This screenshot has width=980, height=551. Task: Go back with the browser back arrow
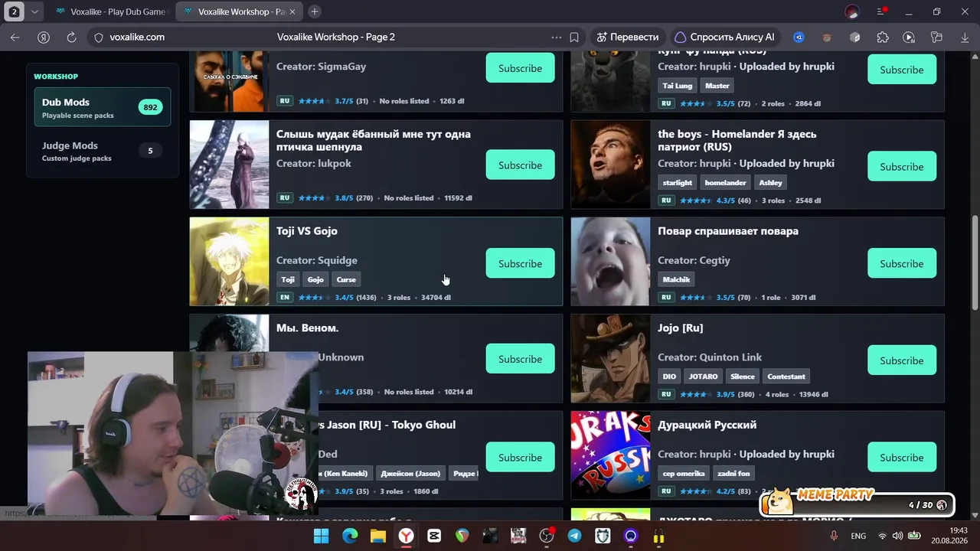15,37
